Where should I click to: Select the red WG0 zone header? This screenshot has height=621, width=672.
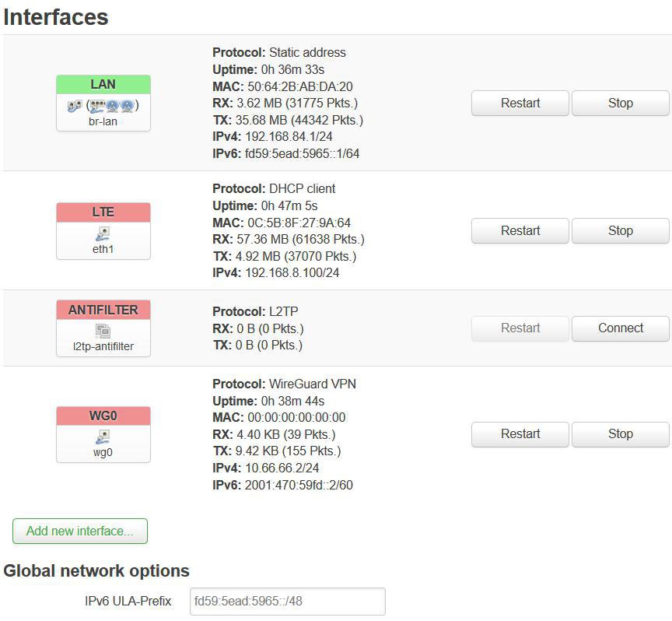pyautogui.click(x=103, y=416)
